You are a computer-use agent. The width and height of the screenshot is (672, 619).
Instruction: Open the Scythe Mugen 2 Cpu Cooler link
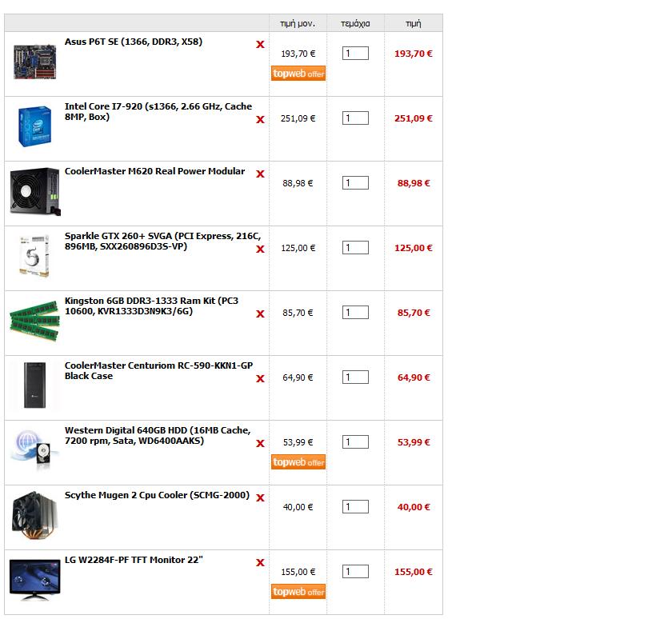tap(157, 495)
